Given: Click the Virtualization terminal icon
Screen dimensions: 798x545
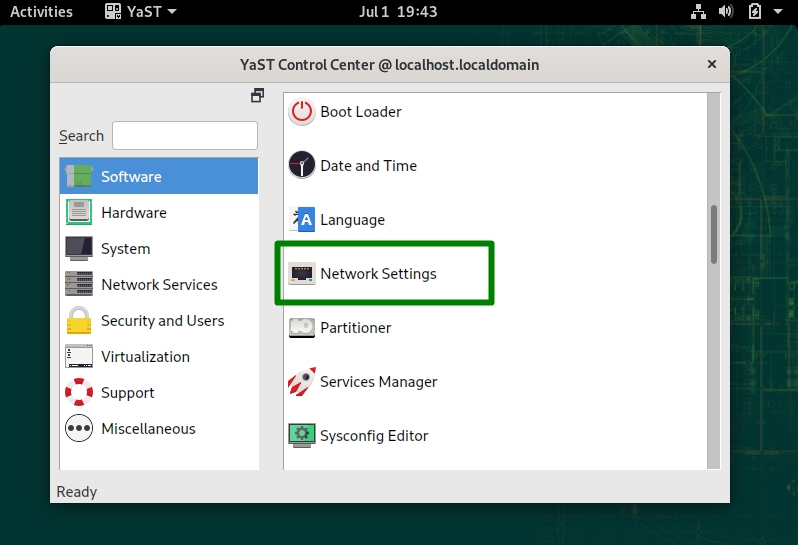Looking at the screenshot, I should coord(79,356).
